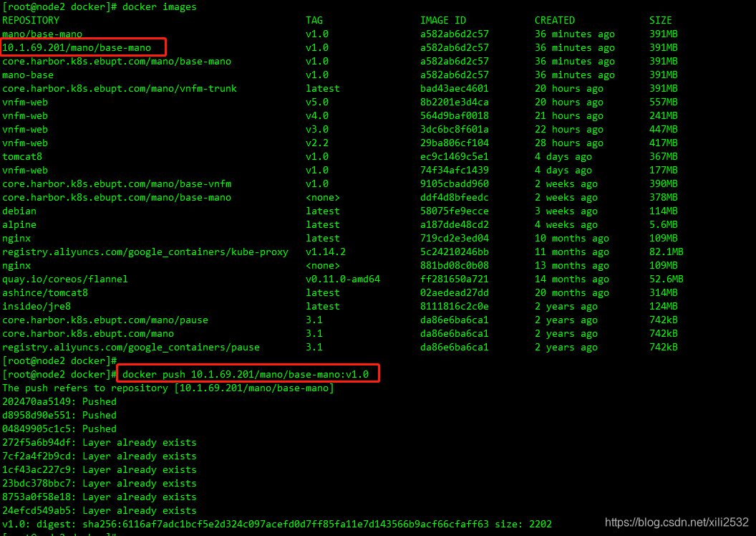Click the insideo/jre8 repository name
The height and width of the screenshot is (536, 756).
coord(37,307)
